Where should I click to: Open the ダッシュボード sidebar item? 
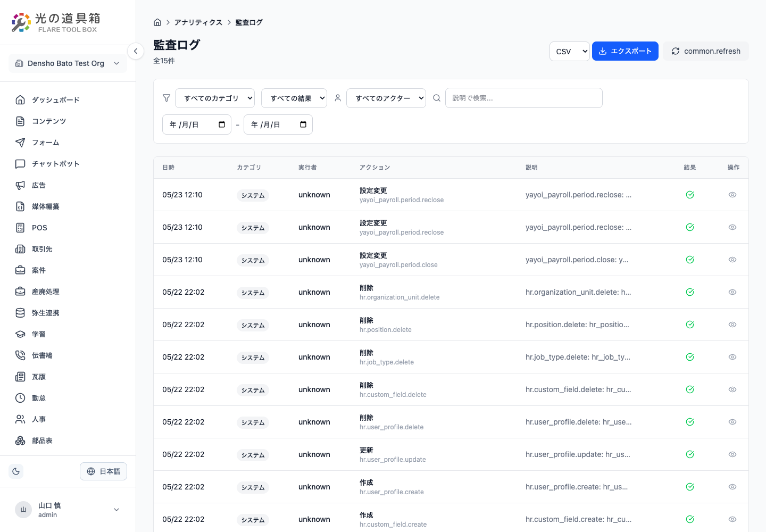pyautogui.click(x=68, y=100)
